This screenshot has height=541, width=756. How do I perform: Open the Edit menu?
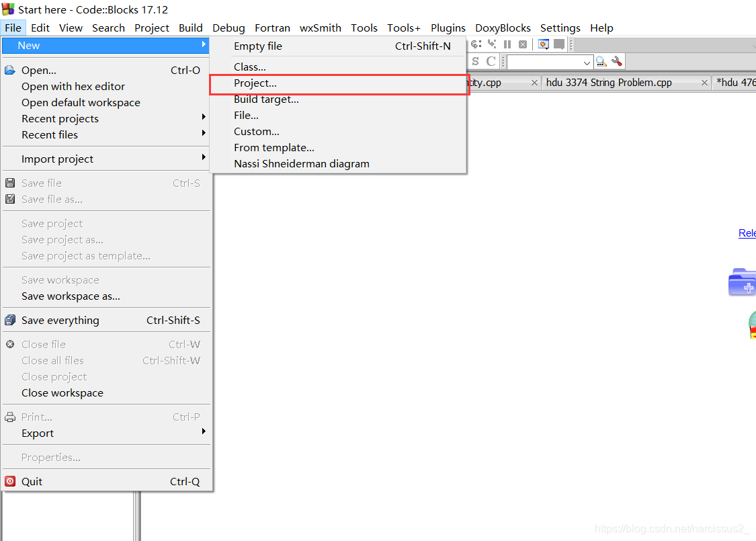click(40, 28)
